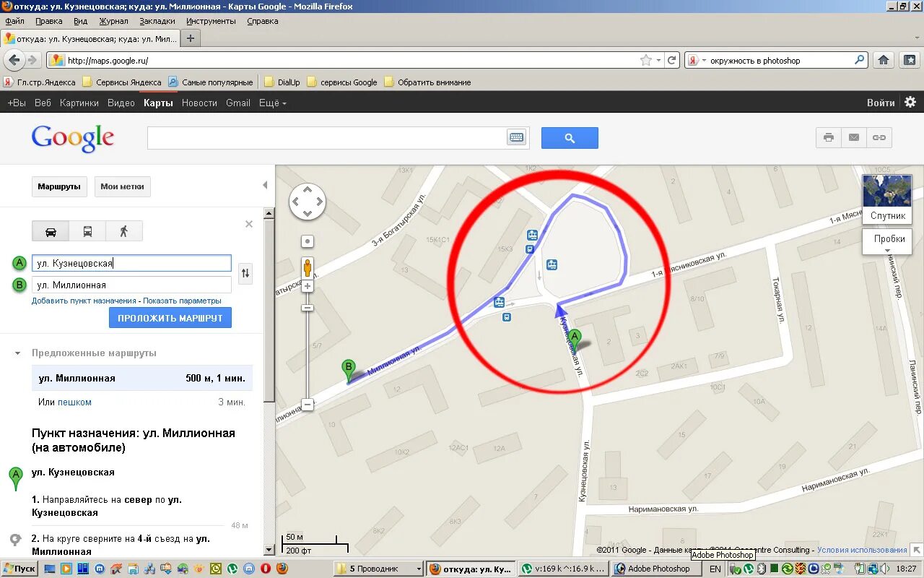This screenshot has height=578, width=924.
Task: Click ПРОЛОЖИТЬ МАРШРУТ button
Action: click(170, 318)
